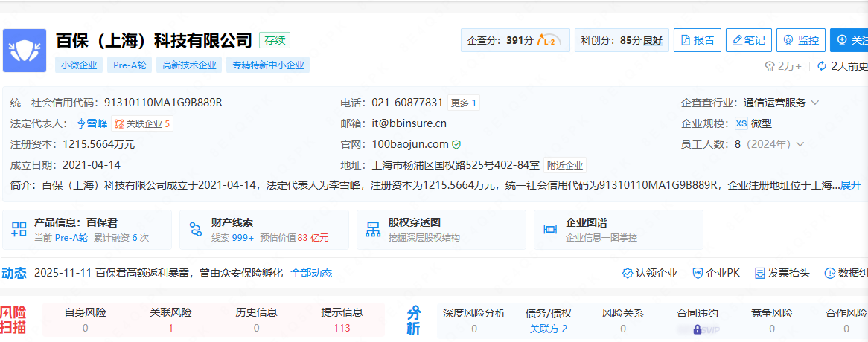Click the 发票抬头 document icon
This screenshot has height=342, width=868.
(760, 273)
